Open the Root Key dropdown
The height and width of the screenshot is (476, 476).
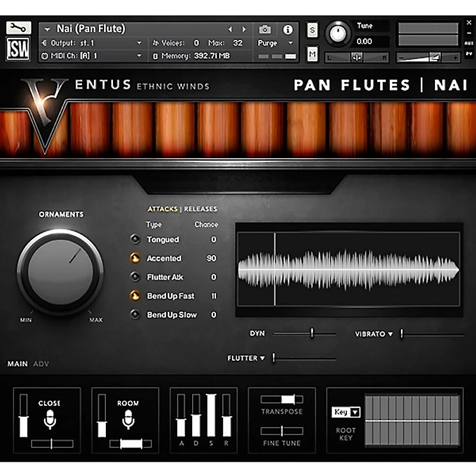pyautogui.click(x=346, y=412)
